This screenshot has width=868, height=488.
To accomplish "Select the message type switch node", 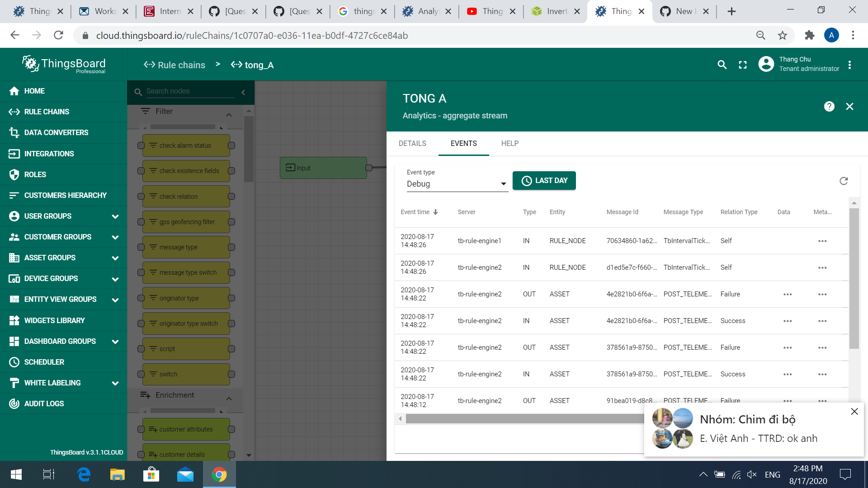I will tap(186, 272).
